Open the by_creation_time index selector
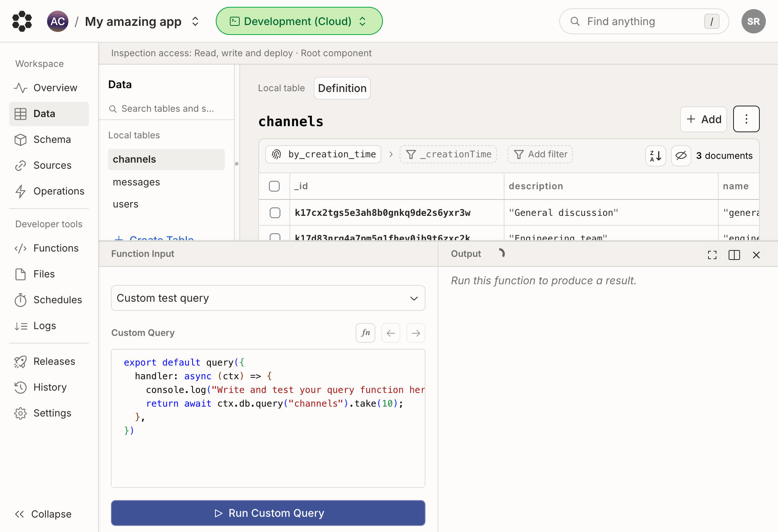778x532 pixels. tap(323, 154)
